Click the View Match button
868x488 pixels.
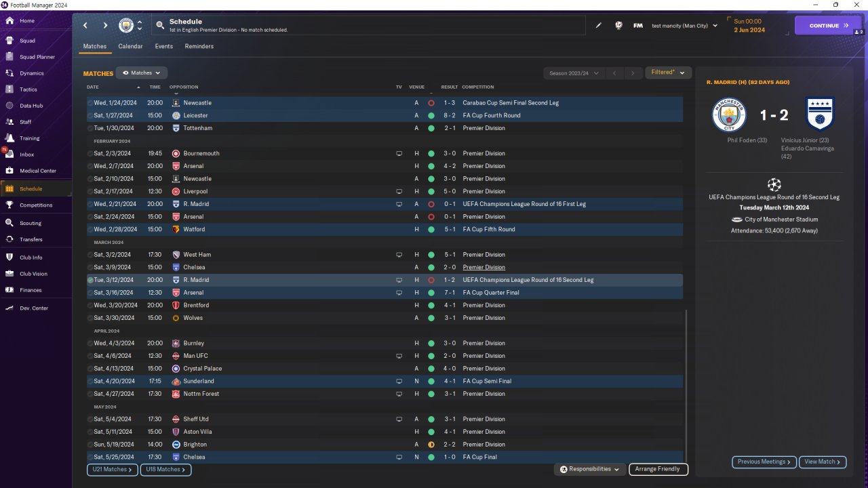(823, 462)
